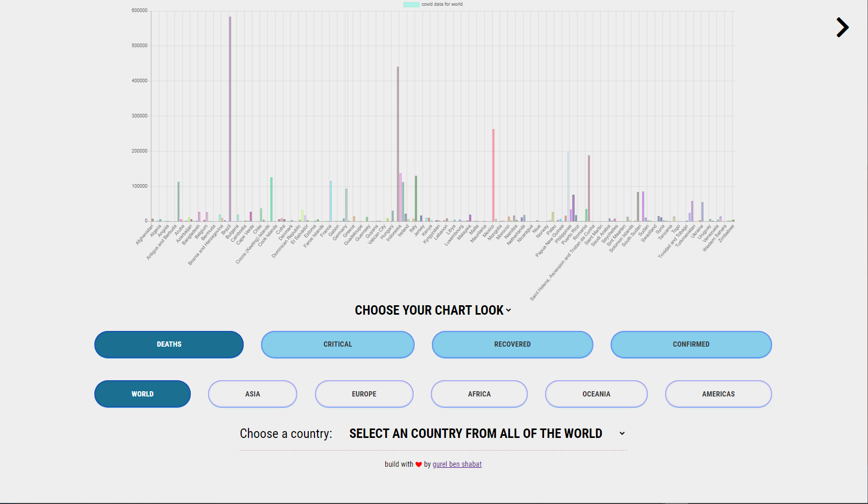
Task: Click the next arrow chevron icon
Action: point(842,28)
